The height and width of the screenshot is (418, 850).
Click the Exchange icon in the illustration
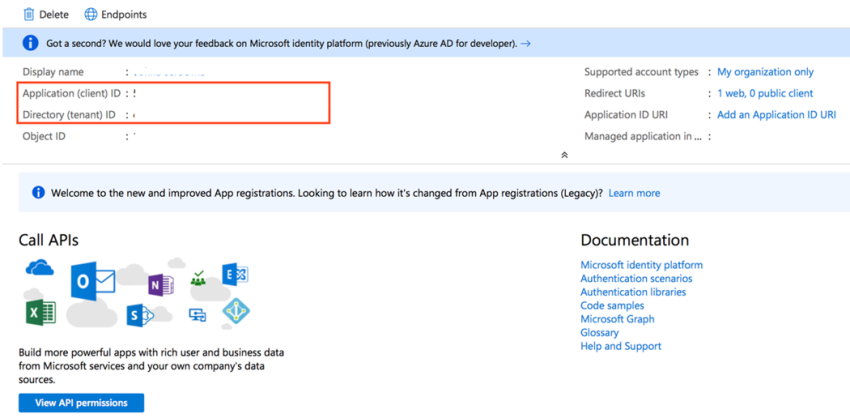[235, 275]
